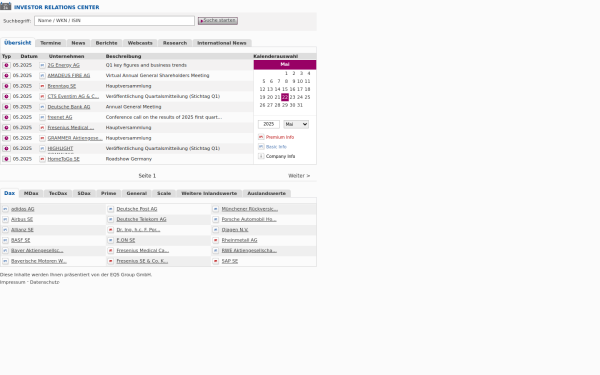This screenshot has height=375, width=600.
Task: Click the red premium icon next to Brenntag SE
Action: click(42, 86)
